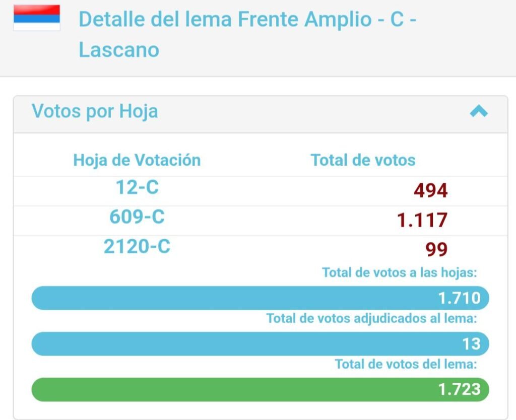Click the 609-C table row

(x=261, y=221)
